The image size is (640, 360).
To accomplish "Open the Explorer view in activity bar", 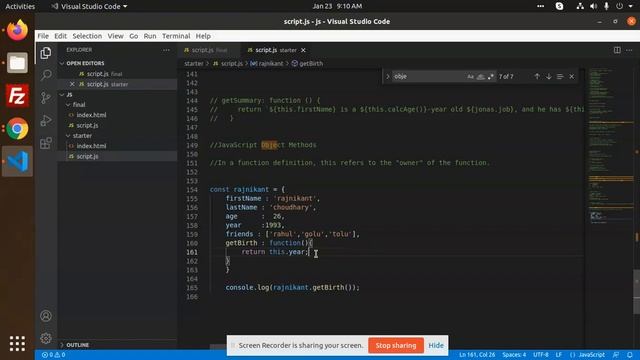I will pos(46,53).
